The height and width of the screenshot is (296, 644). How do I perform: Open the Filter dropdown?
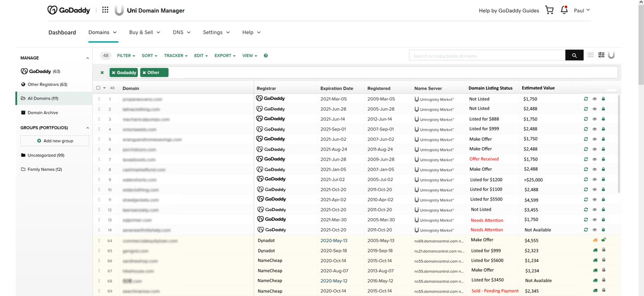pos(126,56)
